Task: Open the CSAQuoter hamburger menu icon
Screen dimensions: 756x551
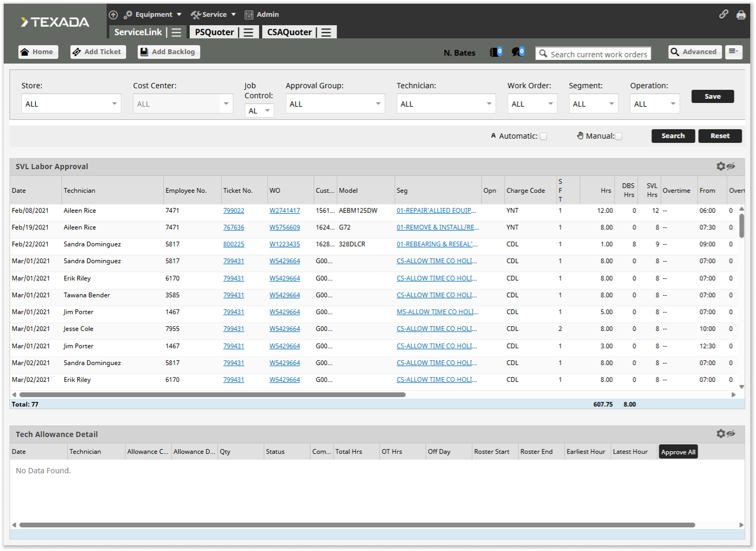Action: click(x=326, y=33)
